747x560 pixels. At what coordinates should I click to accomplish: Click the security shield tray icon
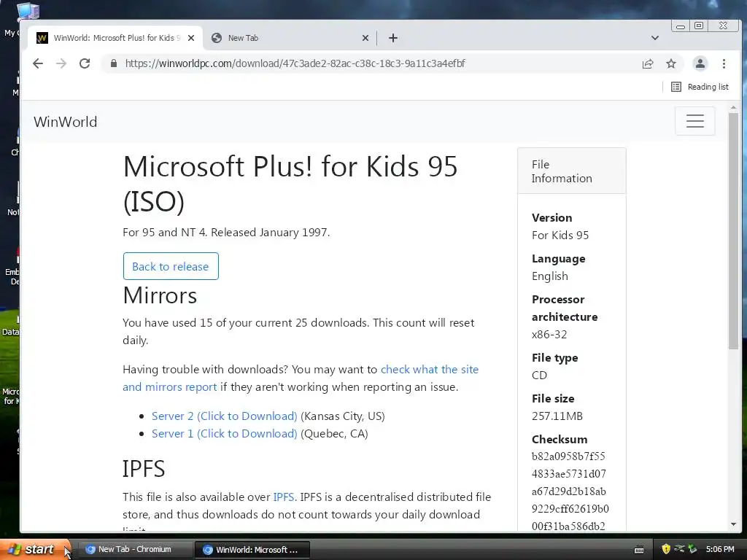pos(666,550)
